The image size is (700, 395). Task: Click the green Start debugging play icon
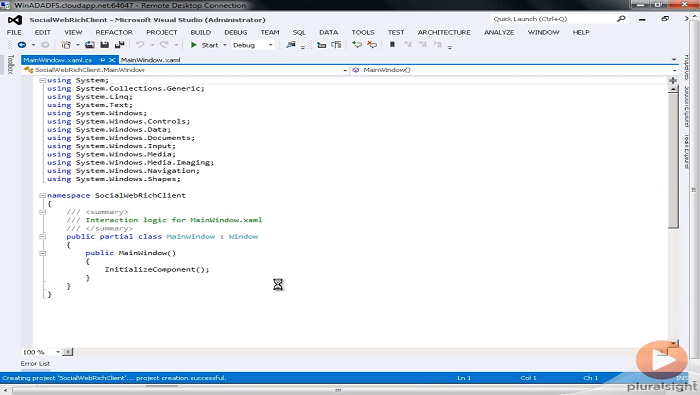coord(194,45)
